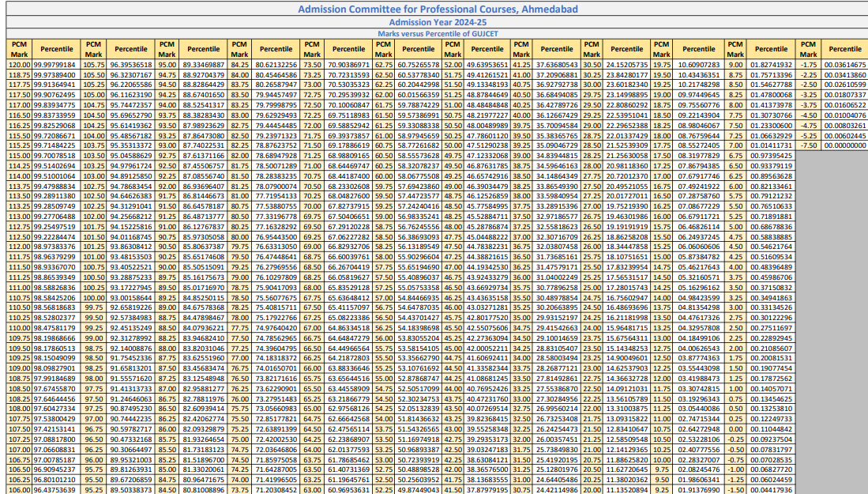Click percentile cell 19.75219390
The image size is (868, 494).
pos(626,206)
